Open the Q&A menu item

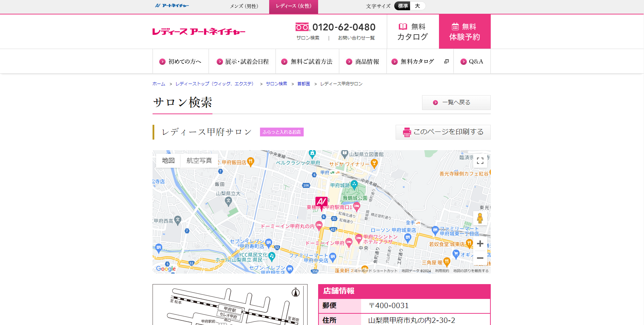pos(472,61)
